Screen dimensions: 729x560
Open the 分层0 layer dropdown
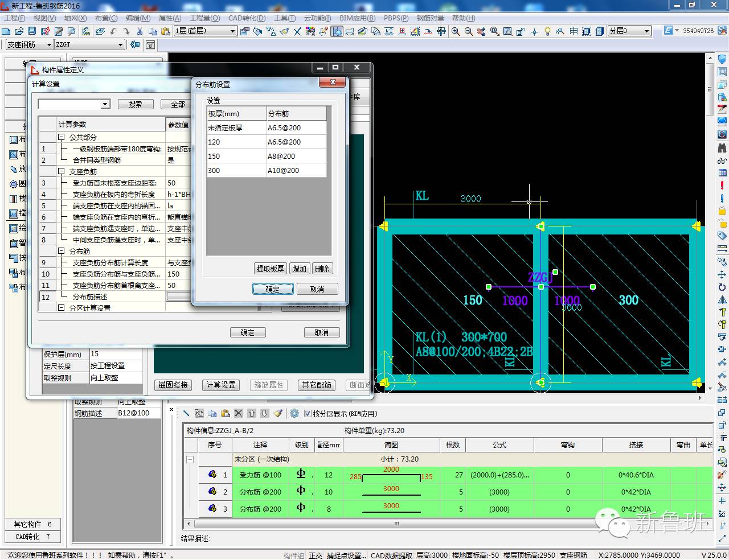pyautogui.click(x=647, y=31)
